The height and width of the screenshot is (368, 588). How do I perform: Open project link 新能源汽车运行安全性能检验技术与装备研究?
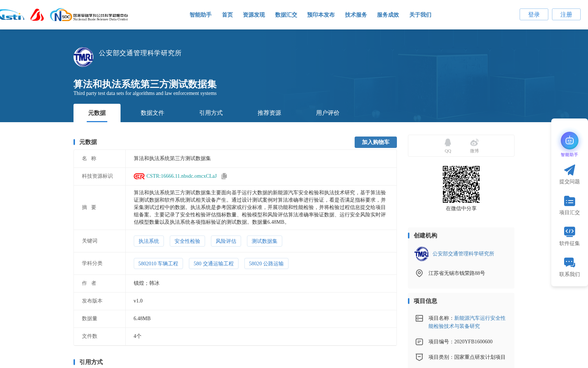click(467, 322)
